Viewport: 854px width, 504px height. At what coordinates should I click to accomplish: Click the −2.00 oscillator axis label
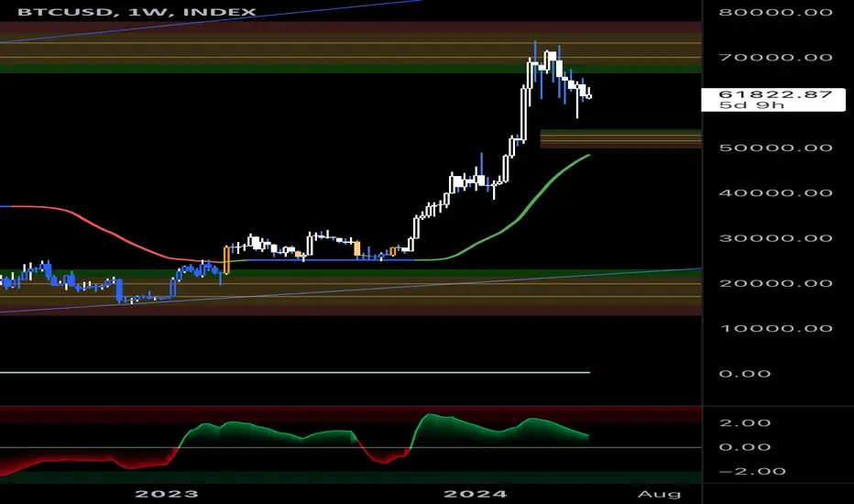752,471
